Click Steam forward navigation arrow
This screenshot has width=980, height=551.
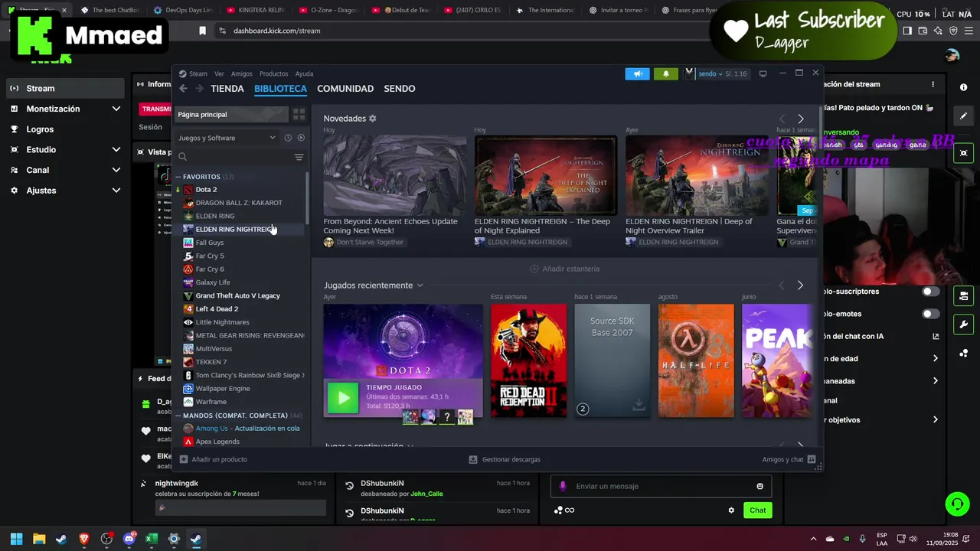(200, 89)
